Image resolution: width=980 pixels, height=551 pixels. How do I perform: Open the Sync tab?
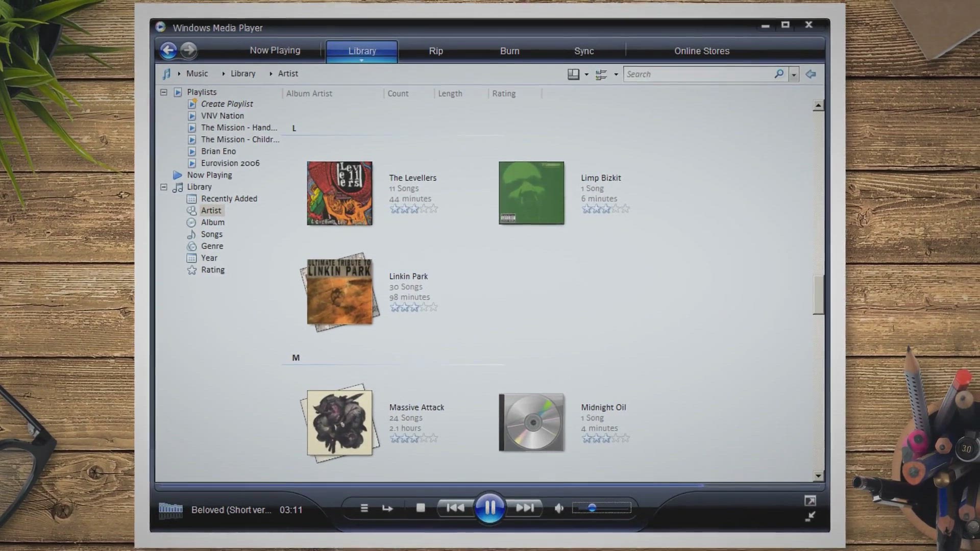pos(584,51)
